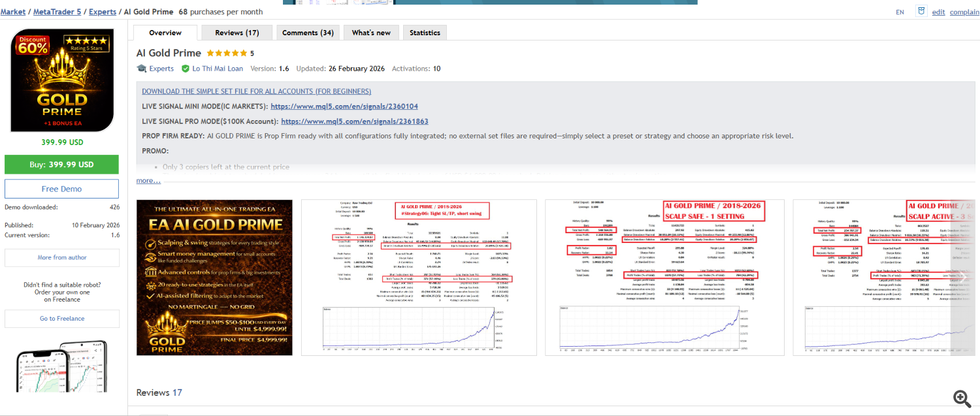Open the EA AI Gold Prime promo thumbnail
The width and height of the screenshot is (980, 416).
pos(214,278)
